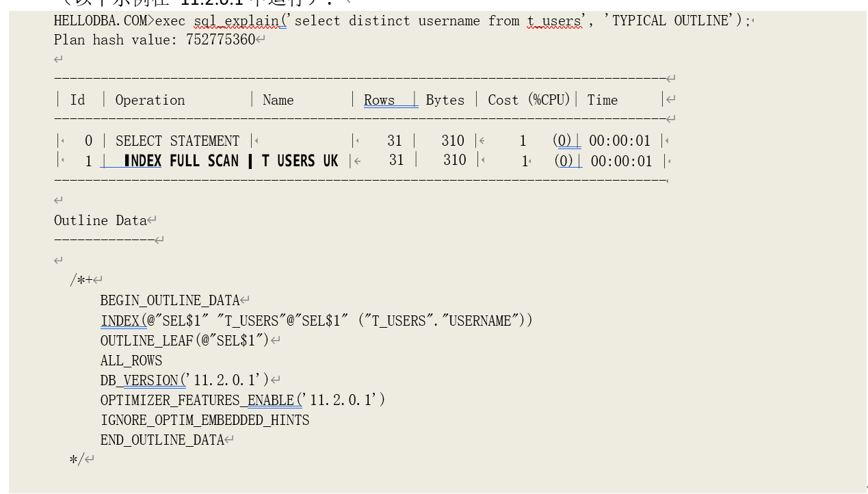
Task: Click the OPTIMIZER_FEATURES_ENABLE hint line
Action: (242, 400)
